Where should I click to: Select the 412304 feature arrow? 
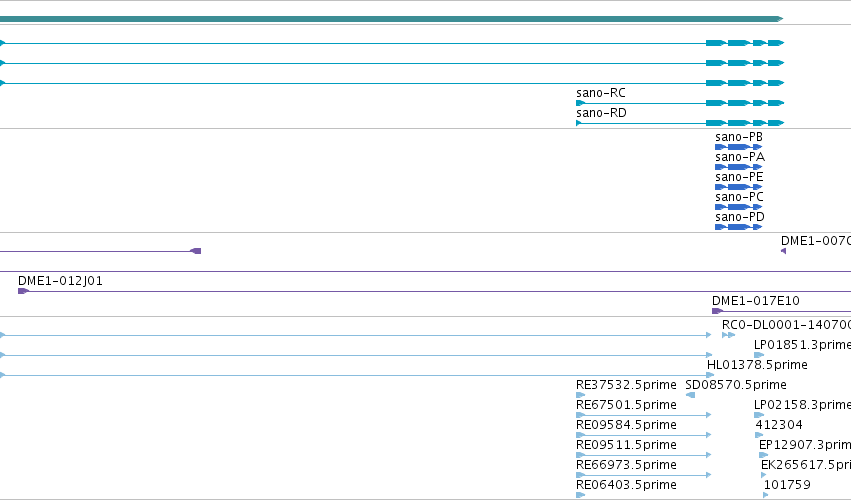759,435
